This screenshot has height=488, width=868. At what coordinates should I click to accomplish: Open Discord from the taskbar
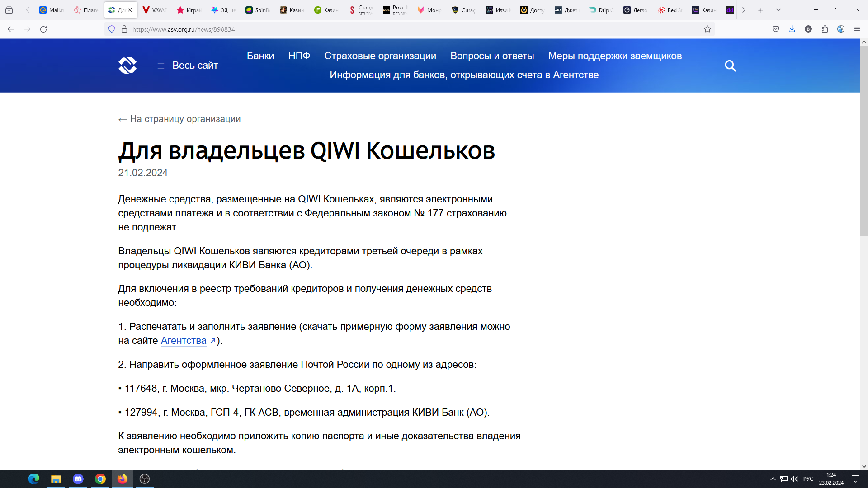(x=78, y=479)
